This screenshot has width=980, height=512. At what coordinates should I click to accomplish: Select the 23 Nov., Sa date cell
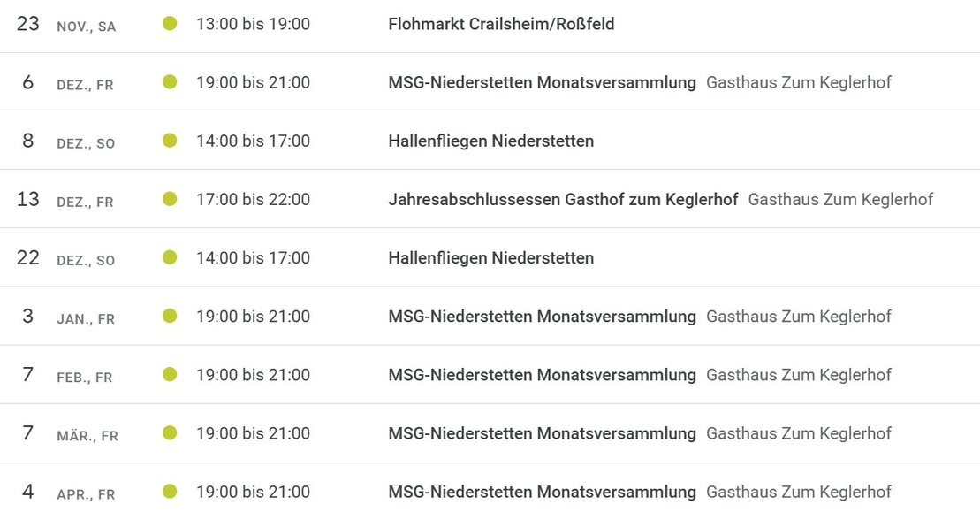[66, 25]
